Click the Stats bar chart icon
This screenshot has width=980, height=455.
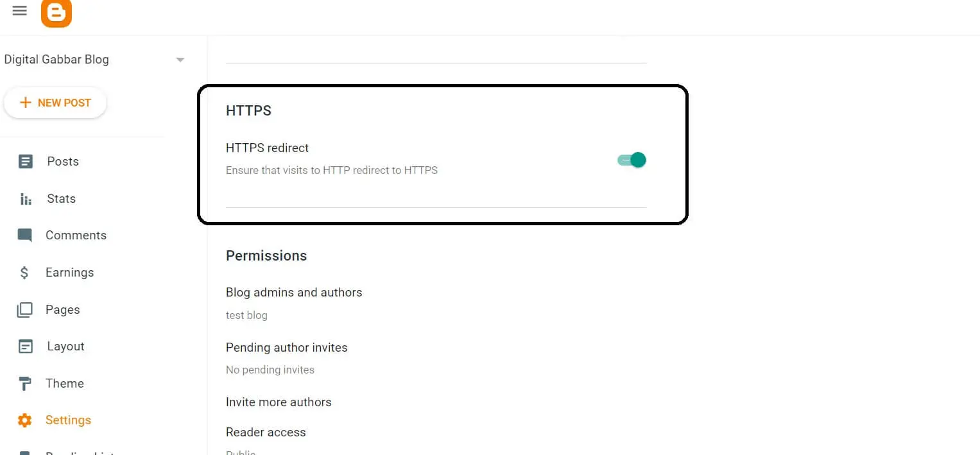click(26, 199)
